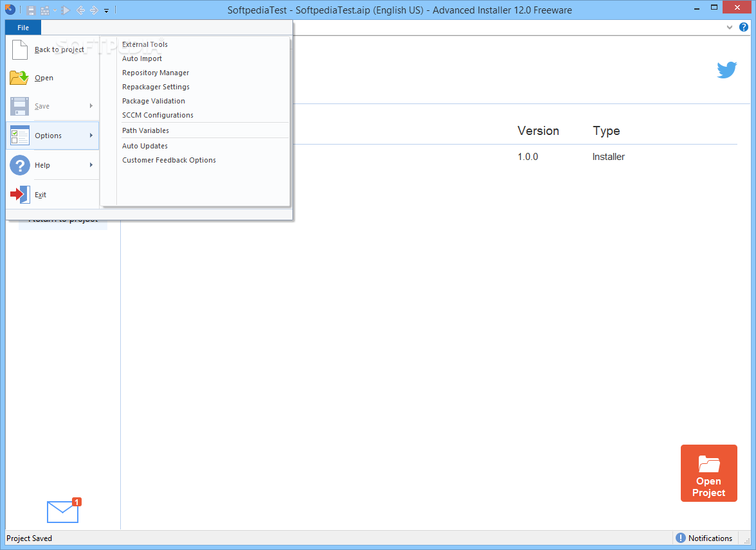The image size is (756, 550).
Task: Click the Version column header
Action: [x=538, y=130]
